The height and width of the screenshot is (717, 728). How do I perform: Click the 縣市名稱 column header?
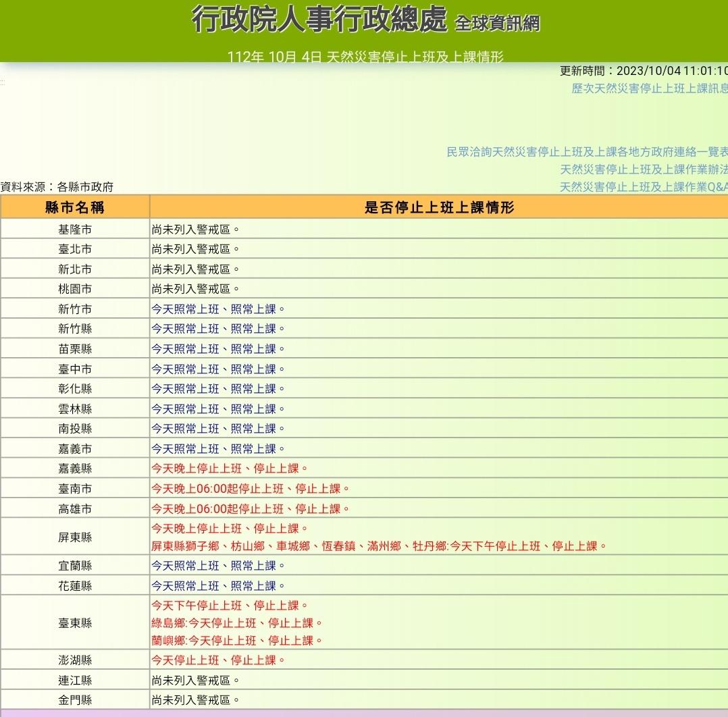tap(75, 207)
